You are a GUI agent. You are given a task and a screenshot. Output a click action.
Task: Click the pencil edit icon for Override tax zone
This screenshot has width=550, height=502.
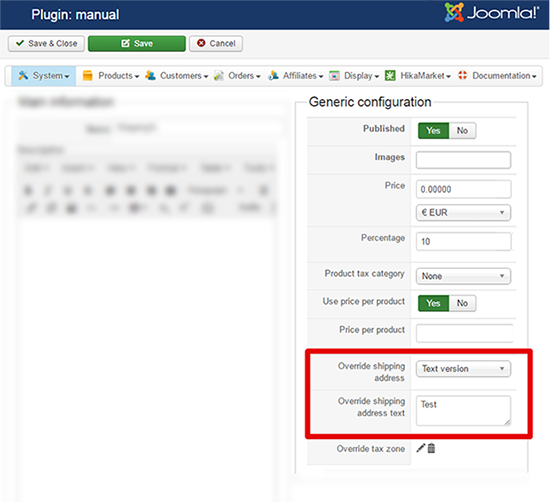(421, 448)
